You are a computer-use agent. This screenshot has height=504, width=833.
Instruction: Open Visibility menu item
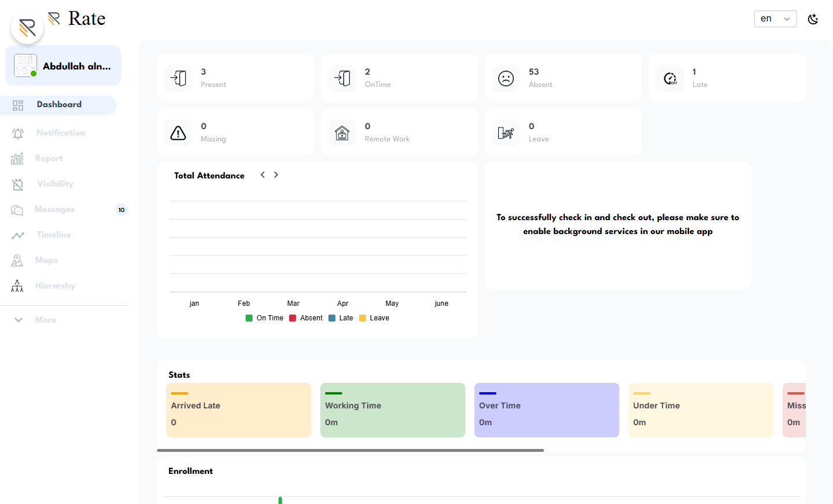pos(55,184)
